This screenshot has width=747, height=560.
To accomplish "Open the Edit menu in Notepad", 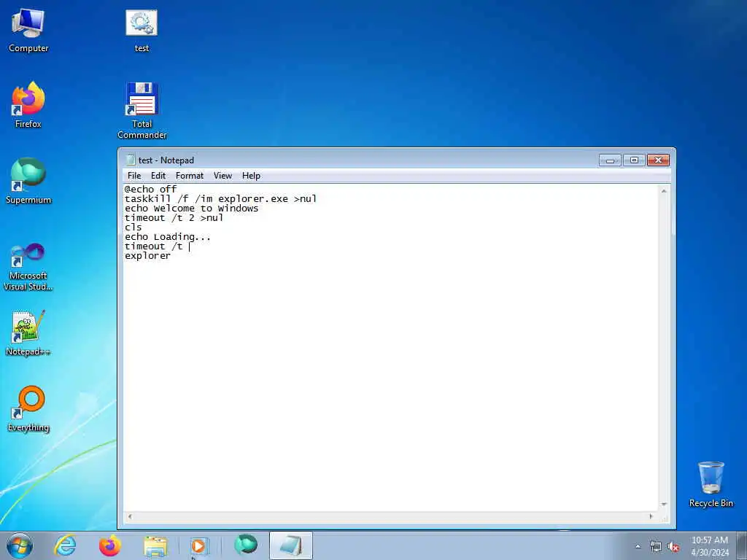I will click(x=158, y=176).
